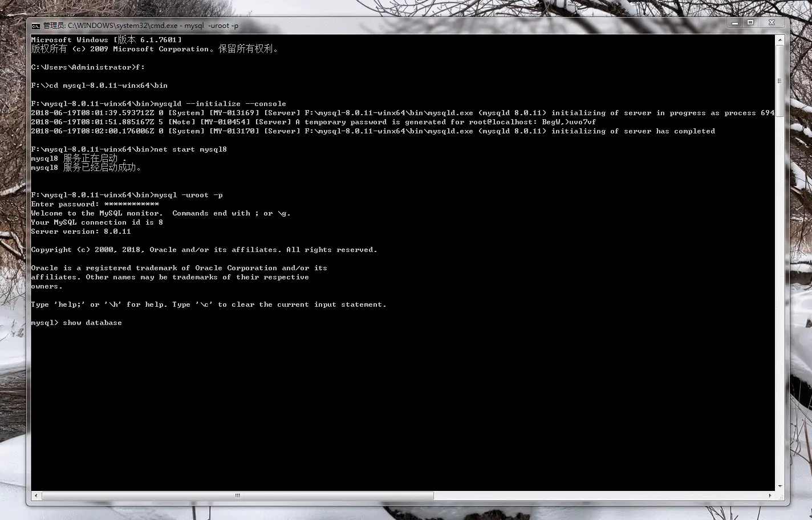Click the '2009 Microsoft Corporation' copyright line

[x=155, y=49]
